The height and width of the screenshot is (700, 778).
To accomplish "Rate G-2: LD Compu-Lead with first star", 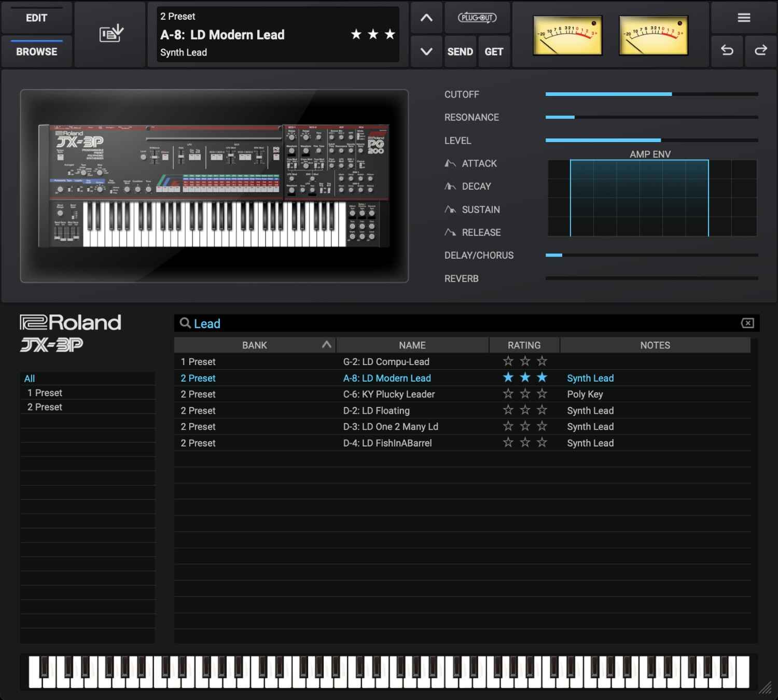I will point(508,361).
